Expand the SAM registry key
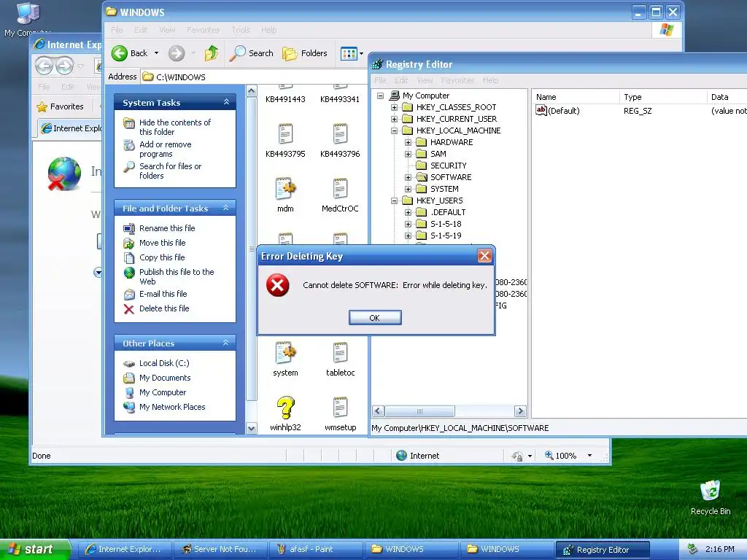This screenshot has height=560, width=747. pos(408,154)
